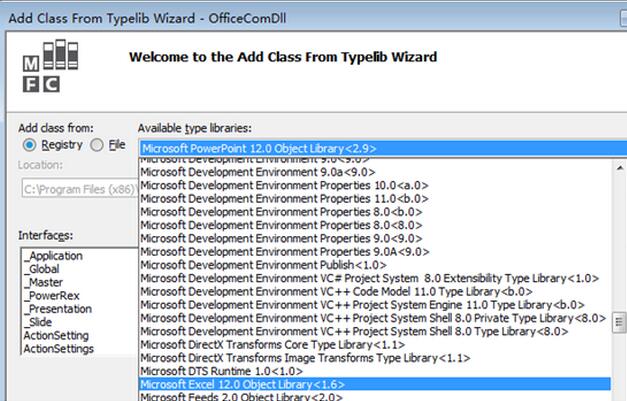This screenshot has height=401, width=627.
Task: Choose VC# Project System 8.0 Extensibility library
Action: click(375, 278)
